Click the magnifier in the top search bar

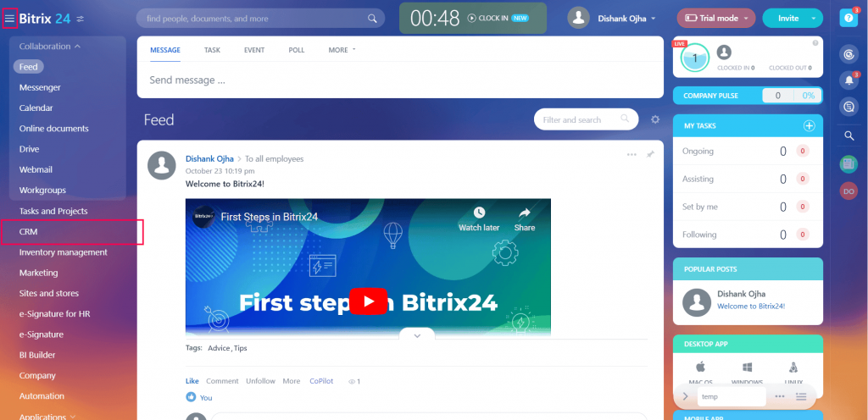tap(372, 19)
